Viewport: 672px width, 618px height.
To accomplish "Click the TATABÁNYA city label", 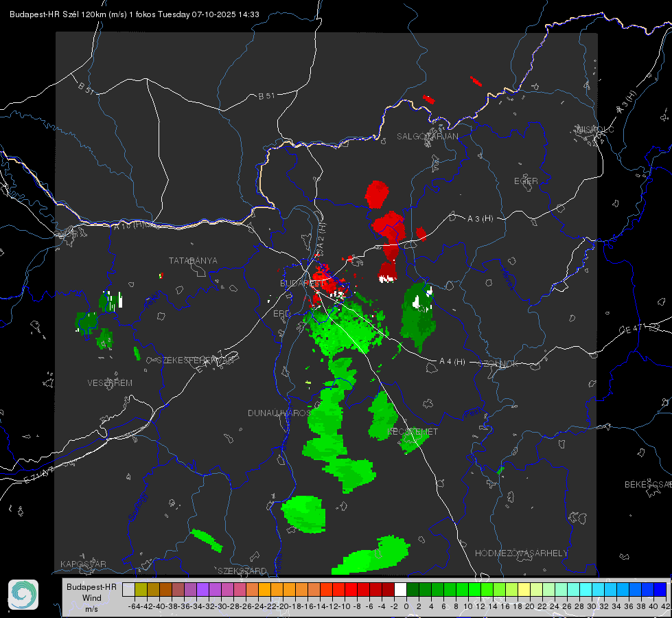I will pyautogui.click(x=193, y=260).
